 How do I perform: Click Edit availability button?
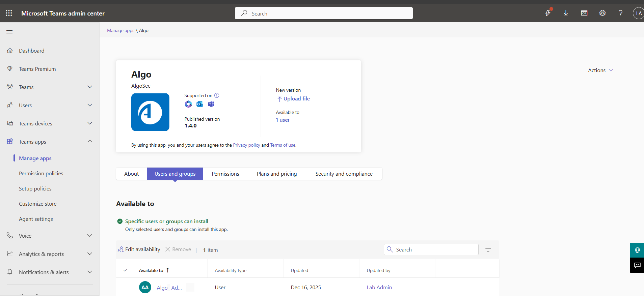[139, 249]
